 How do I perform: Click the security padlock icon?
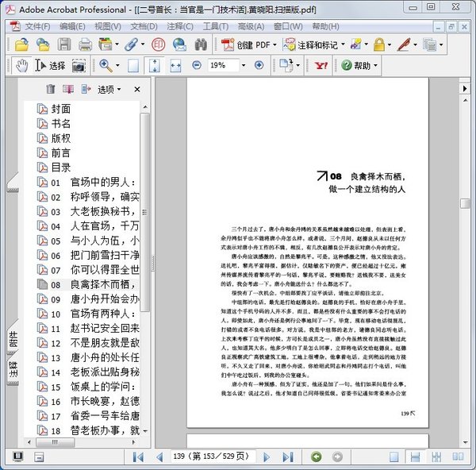click(x=379, y=44)
